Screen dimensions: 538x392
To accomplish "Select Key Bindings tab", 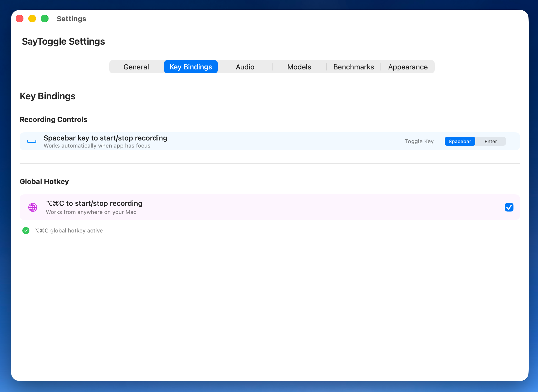I will click(x=191, y=67).
